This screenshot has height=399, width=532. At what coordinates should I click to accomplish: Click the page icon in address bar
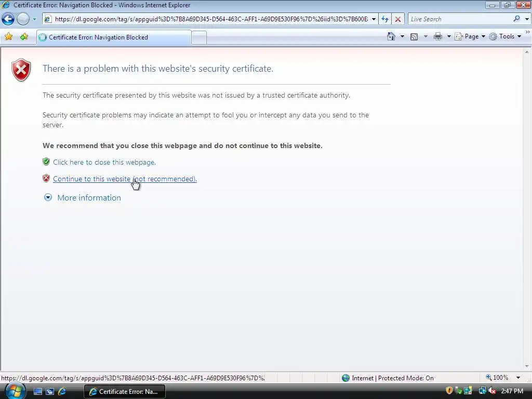[48, 19]
